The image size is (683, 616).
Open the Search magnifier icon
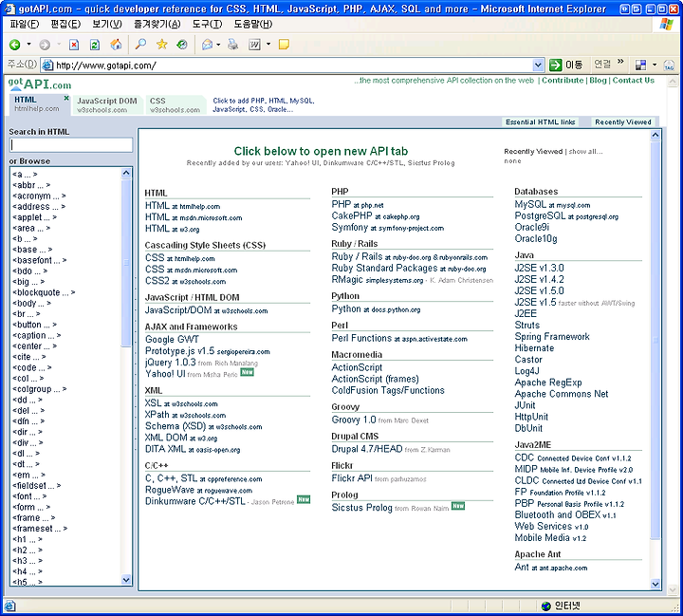(x=140, y=44)
